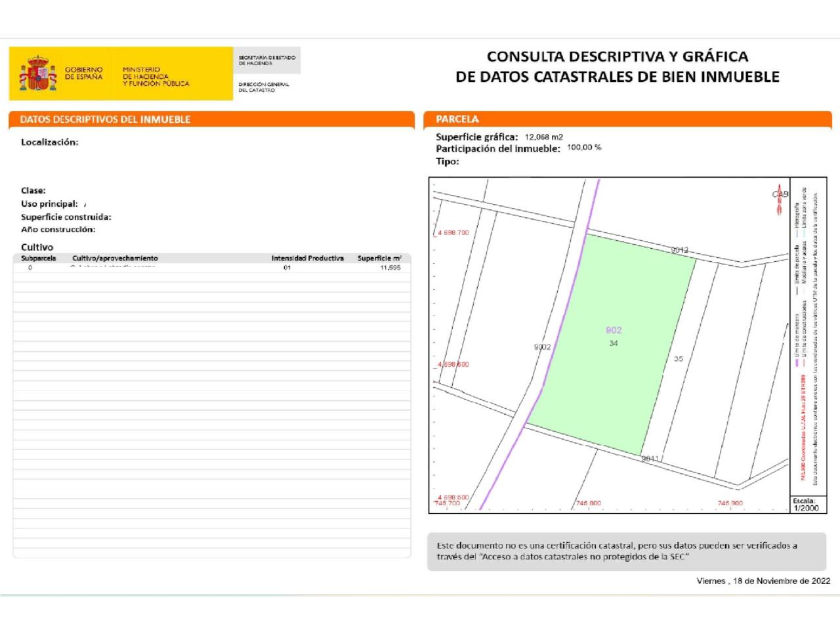The height and width of the screenshot is (630, 840).
Task: Click the red north arrow on the map
Action: pos(779,199)
